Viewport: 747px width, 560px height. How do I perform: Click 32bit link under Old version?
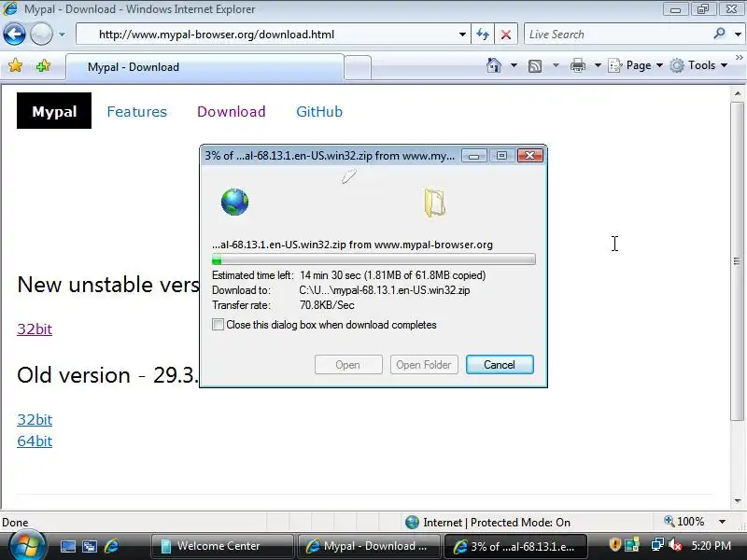point(35,419)
